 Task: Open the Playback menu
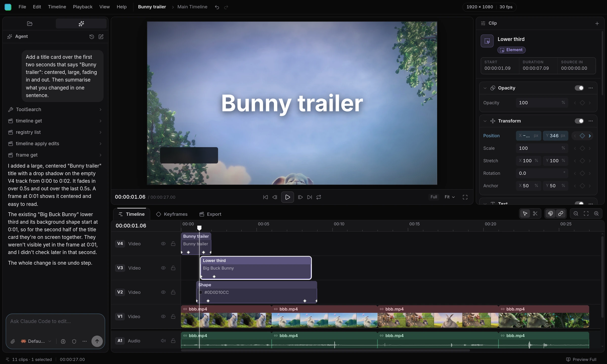click(83, 7)
